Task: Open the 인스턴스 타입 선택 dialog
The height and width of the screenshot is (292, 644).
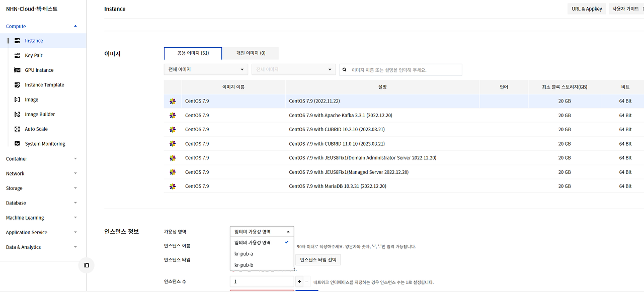Action: coord(318,260)
